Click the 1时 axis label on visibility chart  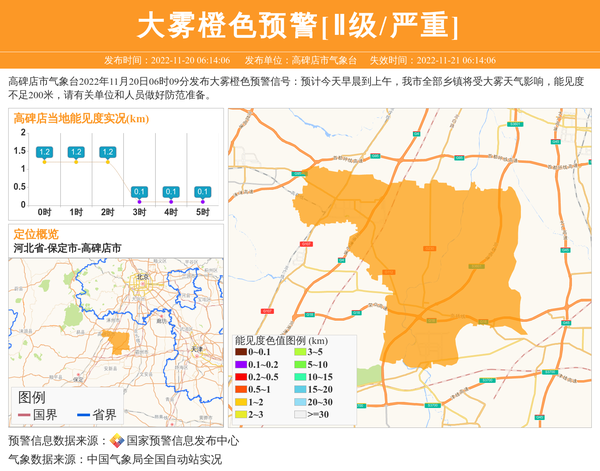(76, 212)
